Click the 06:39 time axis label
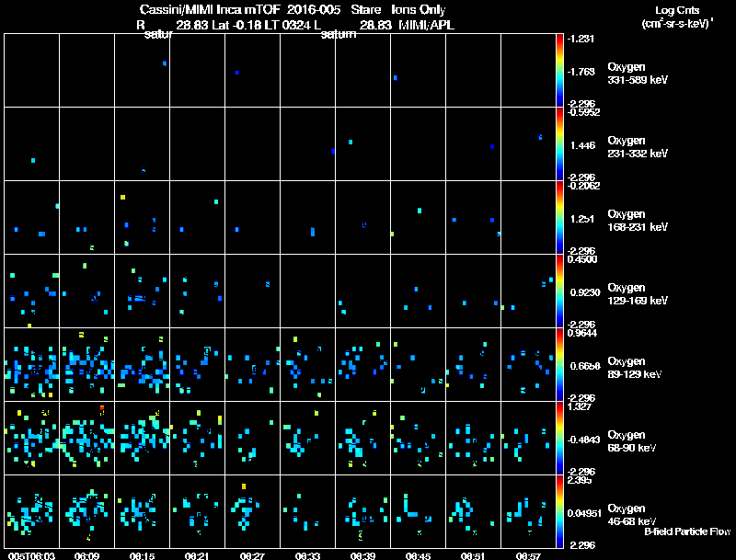This screenshot has height=560, width=736. (362, 555)
